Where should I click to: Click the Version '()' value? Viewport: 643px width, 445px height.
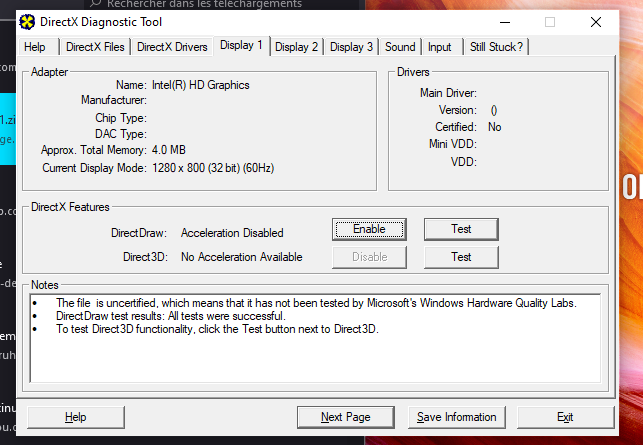[x=494, y=110]
